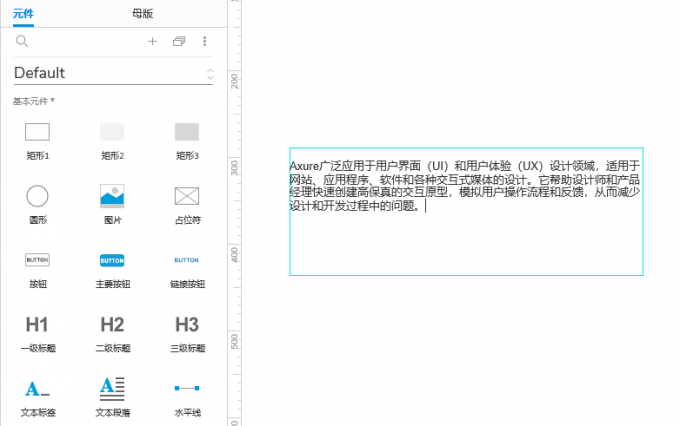Image resolution: width=680 pixels, height=426 pixels.
Task: Select the 矩形1 widget
Action: (x=38, y=141)
